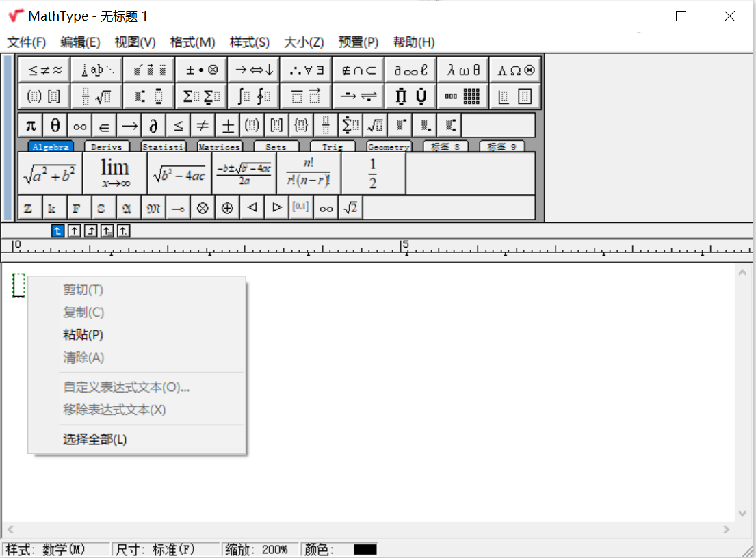756x558 pixels.
Task: Insert the not-equal symbol
Action: click(203, 126)
